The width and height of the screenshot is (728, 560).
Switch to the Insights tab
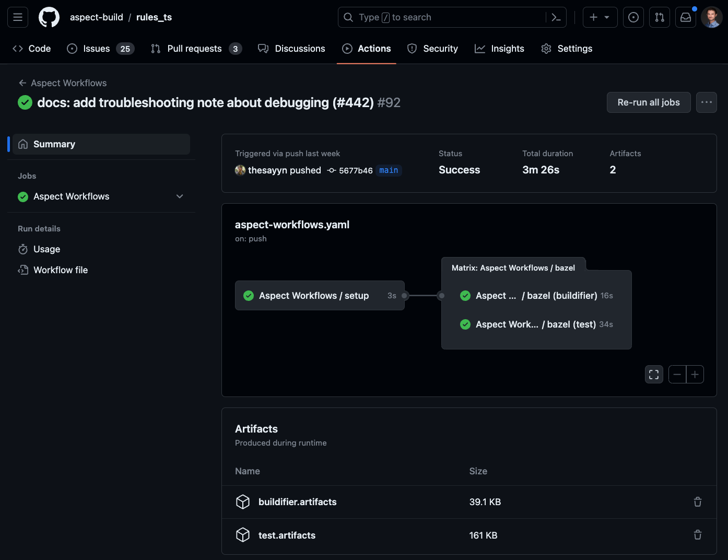coord(499,49)
